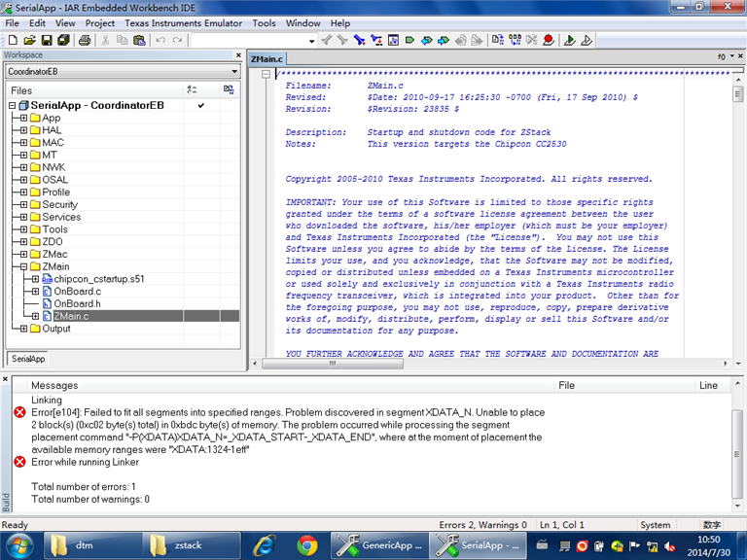This screenshot has height=560, width=747.
Task: Open the Help menu
Action: click(x=340, y=23)
